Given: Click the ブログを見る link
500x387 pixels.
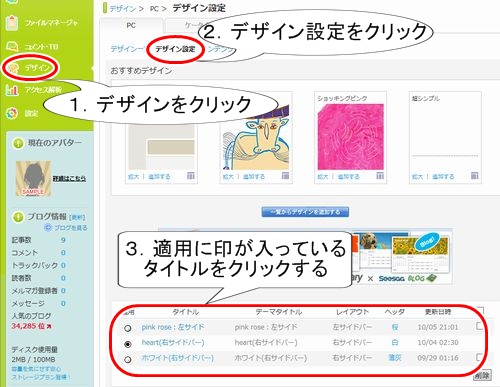Looking at the screenshot, I should (x=71, y=228).
